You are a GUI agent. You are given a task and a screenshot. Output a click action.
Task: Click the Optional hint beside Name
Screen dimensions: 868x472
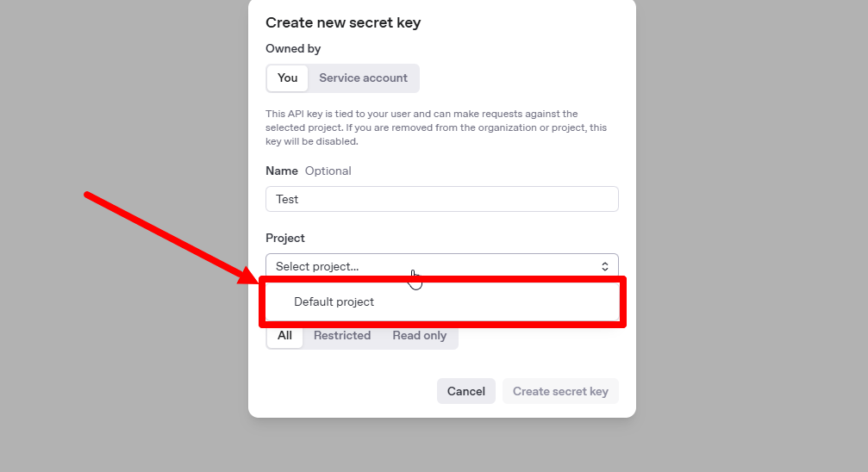click(x=328, y=171)
